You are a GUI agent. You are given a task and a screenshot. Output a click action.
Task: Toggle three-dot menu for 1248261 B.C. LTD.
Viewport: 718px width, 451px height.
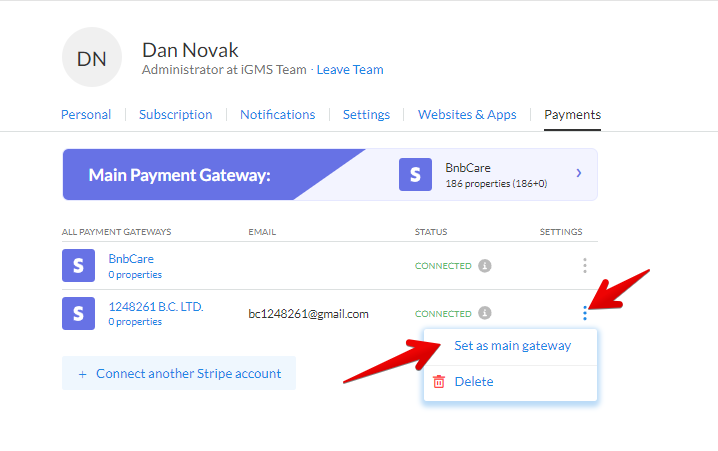click(x=585, y=313)
